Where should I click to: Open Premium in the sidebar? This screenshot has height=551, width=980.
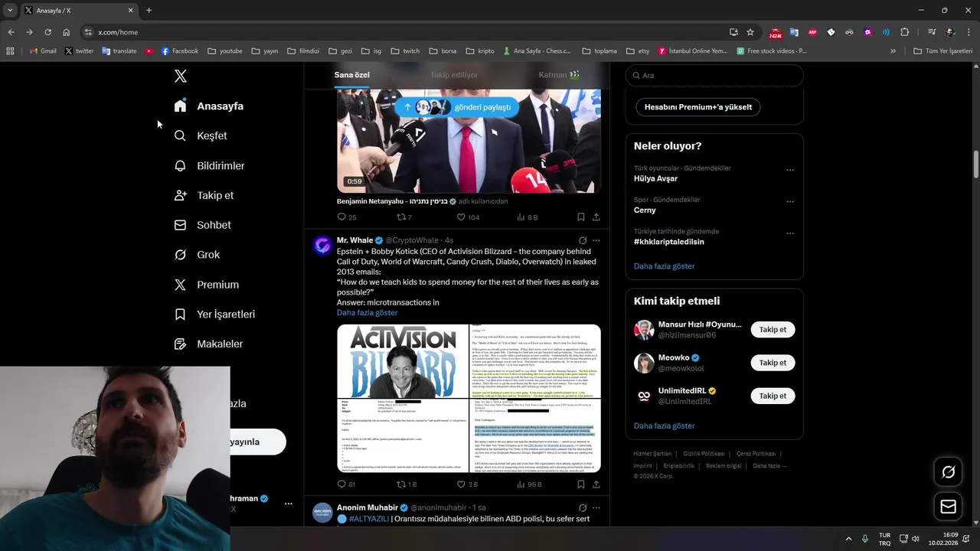206,285
